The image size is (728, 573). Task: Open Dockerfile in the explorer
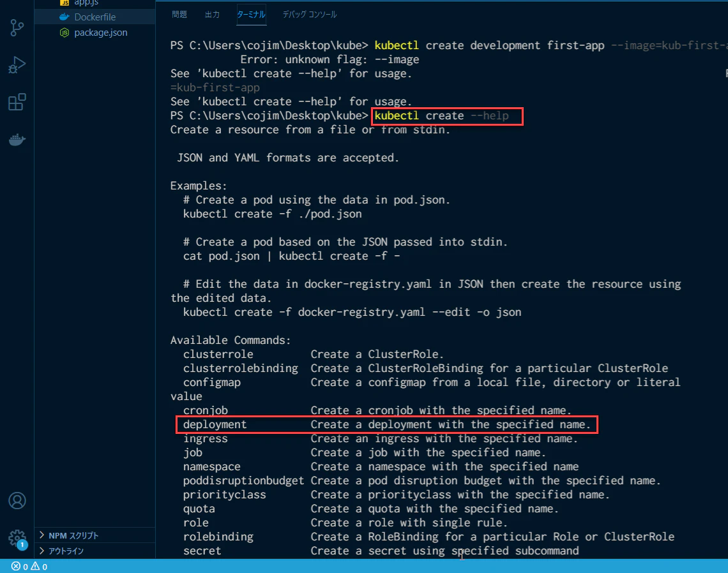pos(95,17)
